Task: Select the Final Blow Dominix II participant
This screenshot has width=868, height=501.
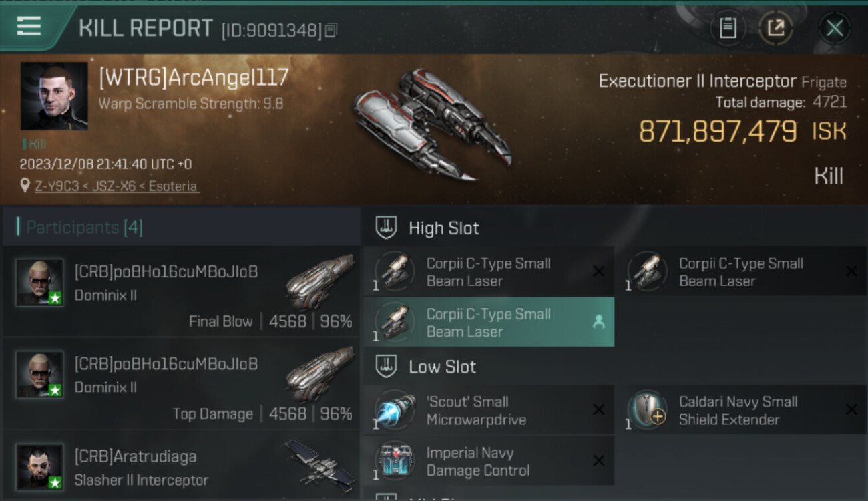Action: coord(181,291)
